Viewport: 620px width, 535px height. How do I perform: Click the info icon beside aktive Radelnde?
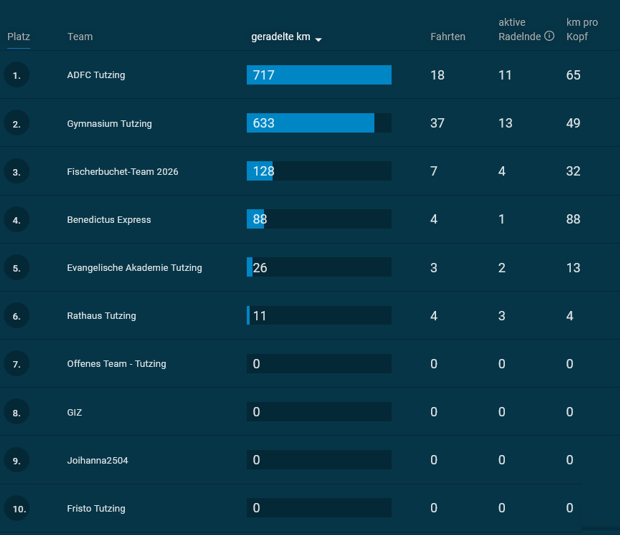549,36
